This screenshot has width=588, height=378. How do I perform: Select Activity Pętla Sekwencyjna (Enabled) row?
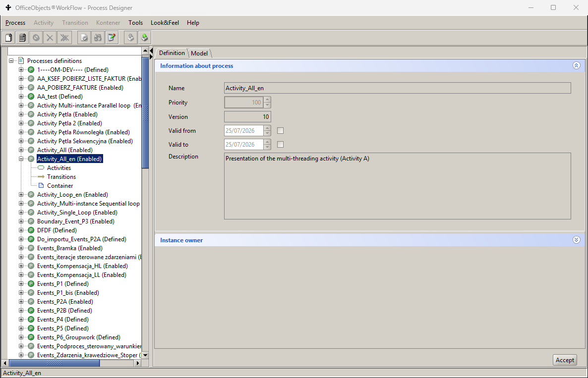(x=85, y=141)
